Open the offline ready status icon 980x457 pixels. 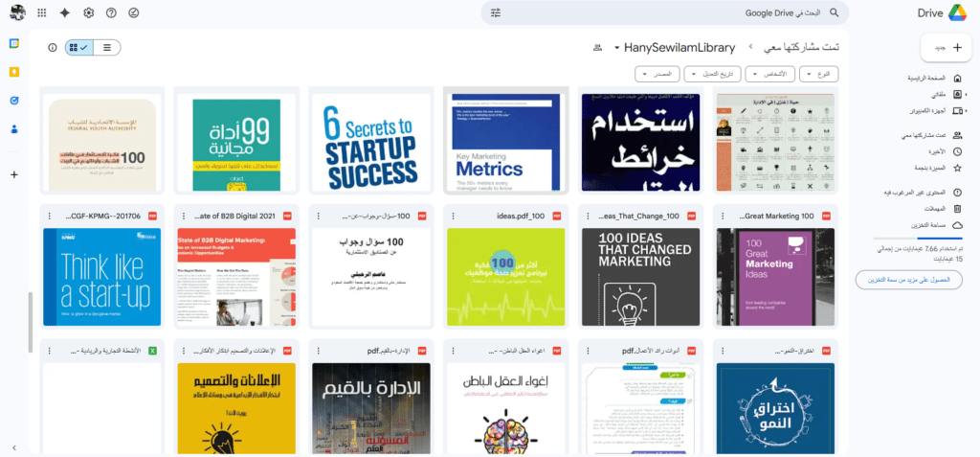(134, 13)
